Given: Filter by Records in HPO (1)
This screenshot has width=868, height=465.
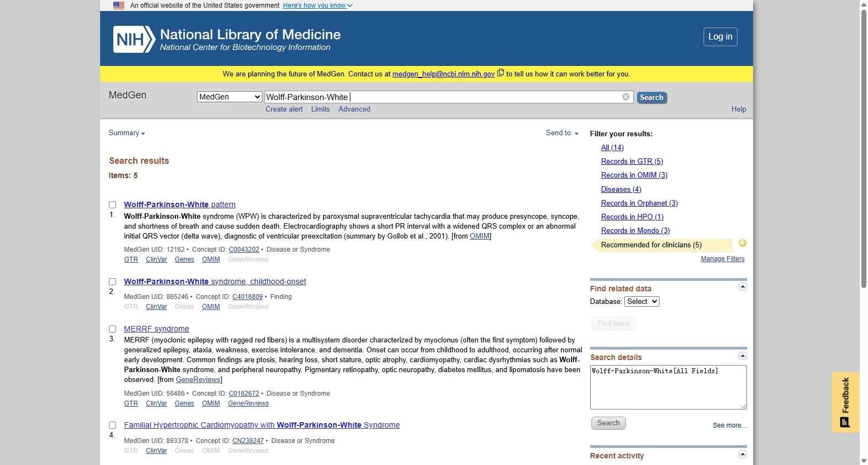Looking at the screenshot, I should pyautogui.click(x=633, y=217).
